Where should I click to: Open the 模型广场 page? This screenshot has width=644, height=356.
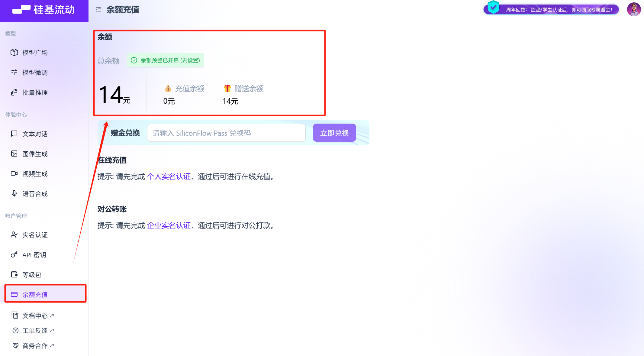pos(34,52)
